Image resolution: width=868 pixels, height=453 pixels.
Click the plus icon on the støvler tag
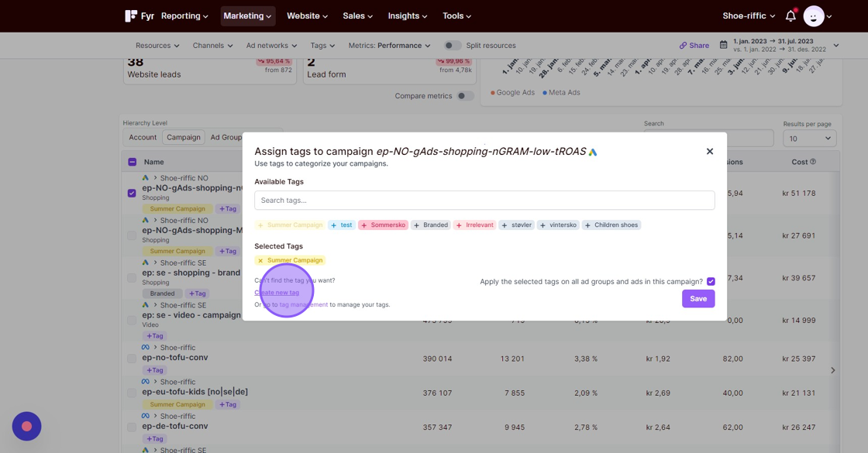tap(505, 225)
